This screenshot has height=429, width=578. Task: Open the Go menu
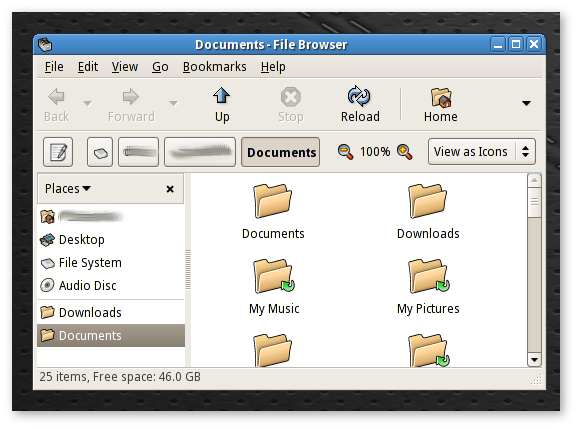(x=160, y=67)
